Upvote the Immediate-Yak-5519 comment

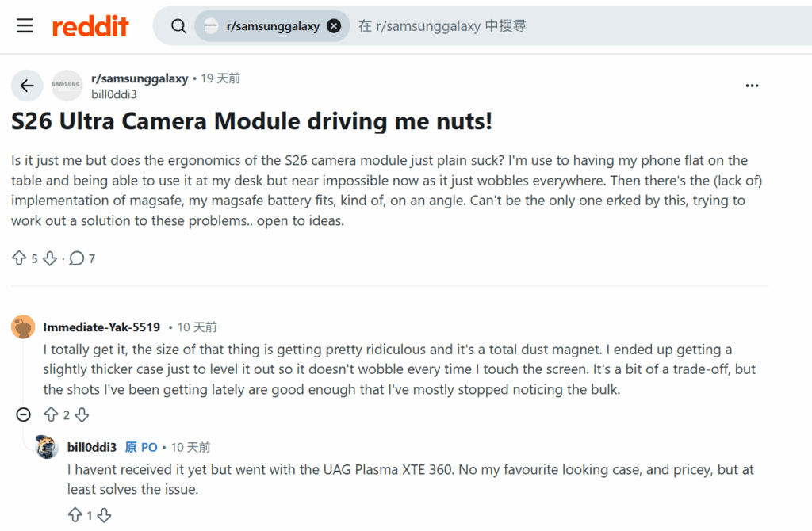click(51, 414)
